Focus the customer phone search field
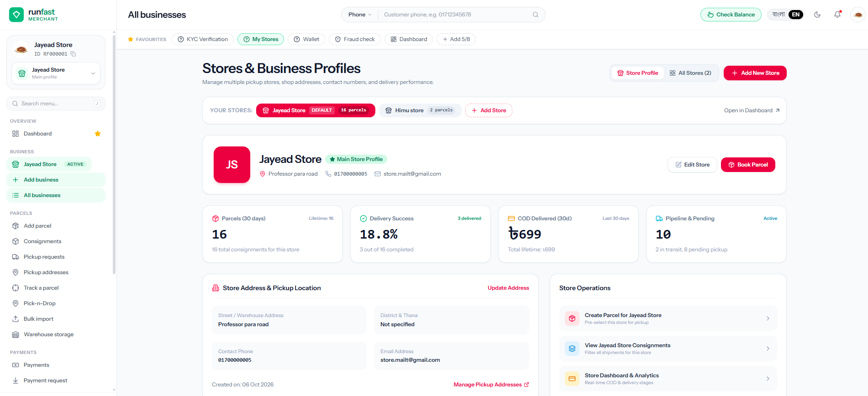 pyautogui.click(x=456, y=15)
